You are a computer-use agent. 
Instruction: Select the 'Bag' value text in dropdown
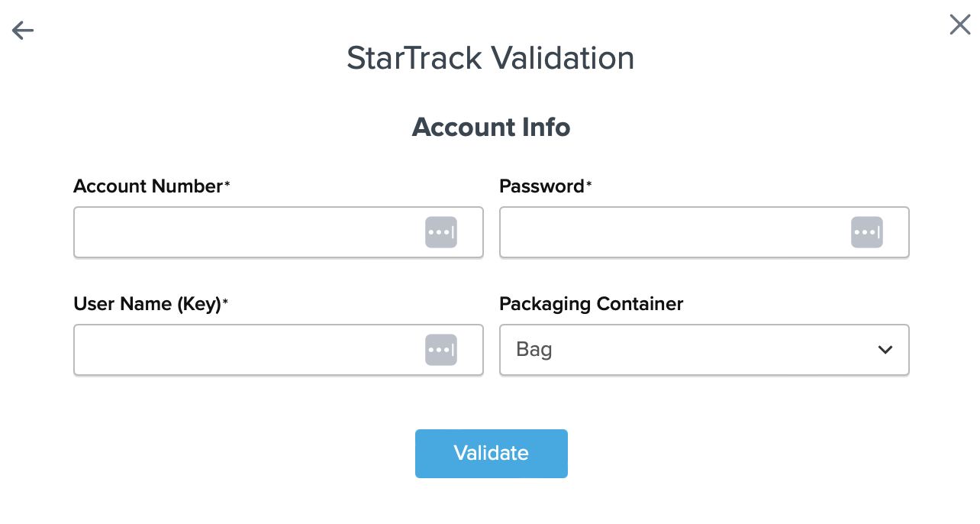tap(534, 350)
